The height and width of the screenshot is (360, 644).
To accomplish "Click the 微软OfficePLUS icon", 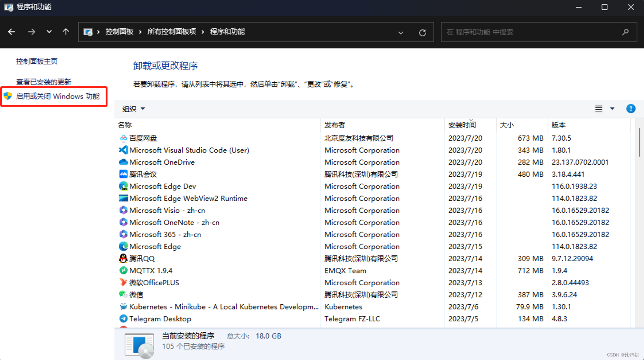I will tap(123, 282).
